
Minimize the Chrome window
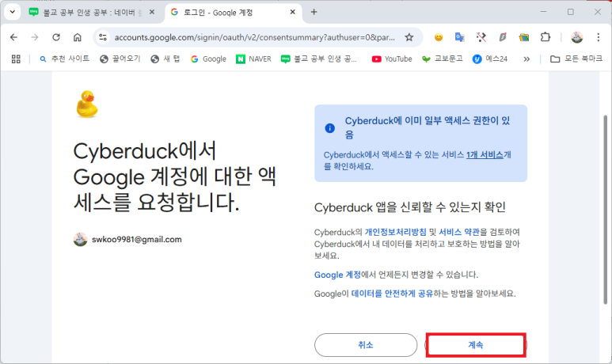point(543,12)
